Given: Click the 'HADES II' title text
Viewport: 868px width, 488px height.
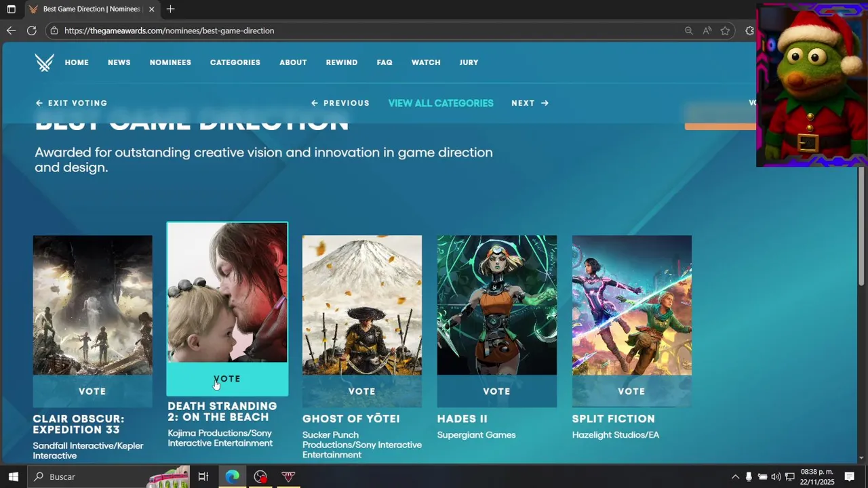Looking at the screenshot, I should tap(462, 419).
